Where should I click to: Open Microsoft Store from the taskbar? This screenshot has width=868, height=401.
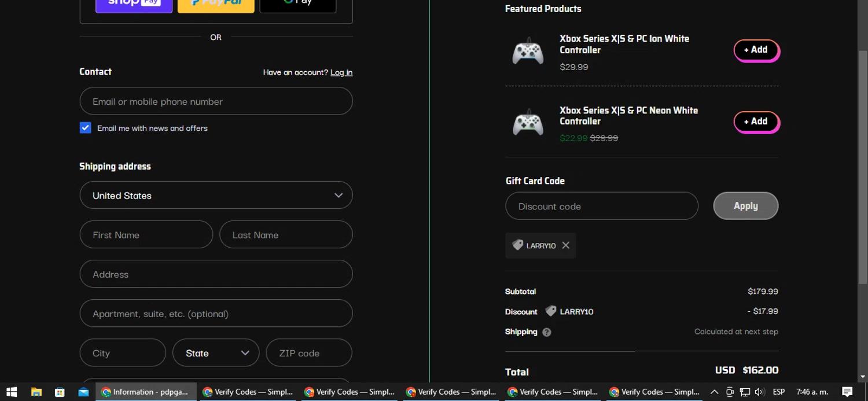[60, 392]
